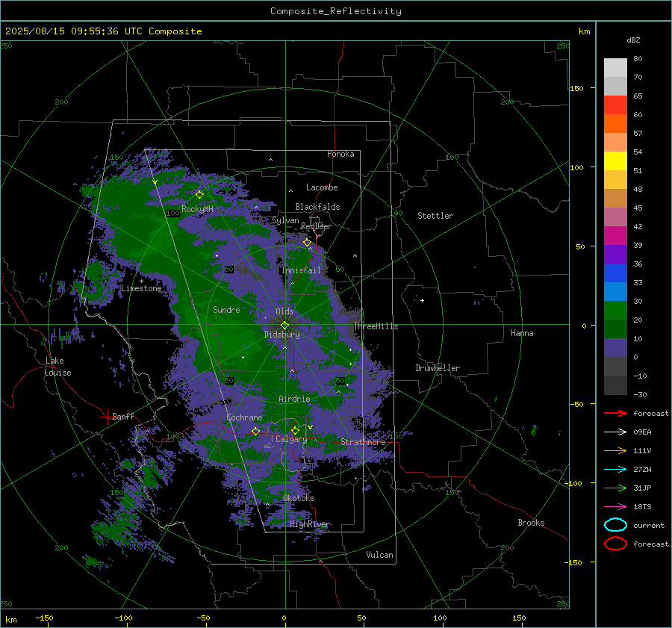Click the dark gray swatch above -30
Viewport: 672px width, 628px height.
click(615, 385)
